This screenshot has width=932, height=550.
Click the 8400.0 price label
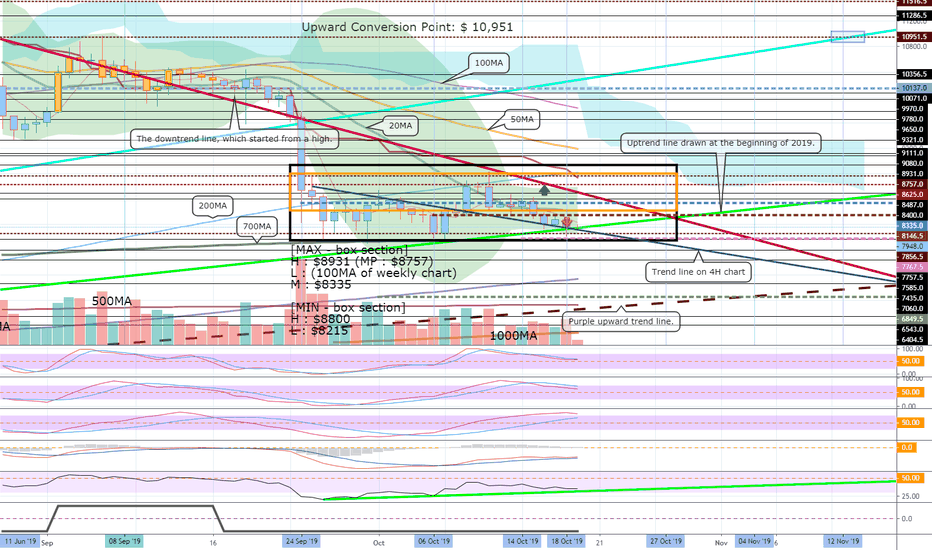point(912,215)
